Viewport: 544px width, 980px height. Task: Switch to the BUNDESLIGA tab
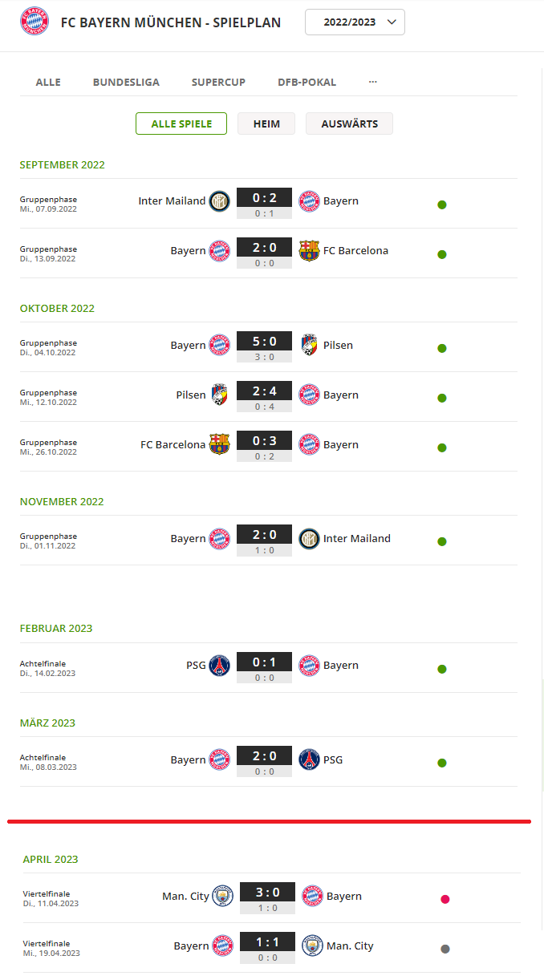coord(126,82)
